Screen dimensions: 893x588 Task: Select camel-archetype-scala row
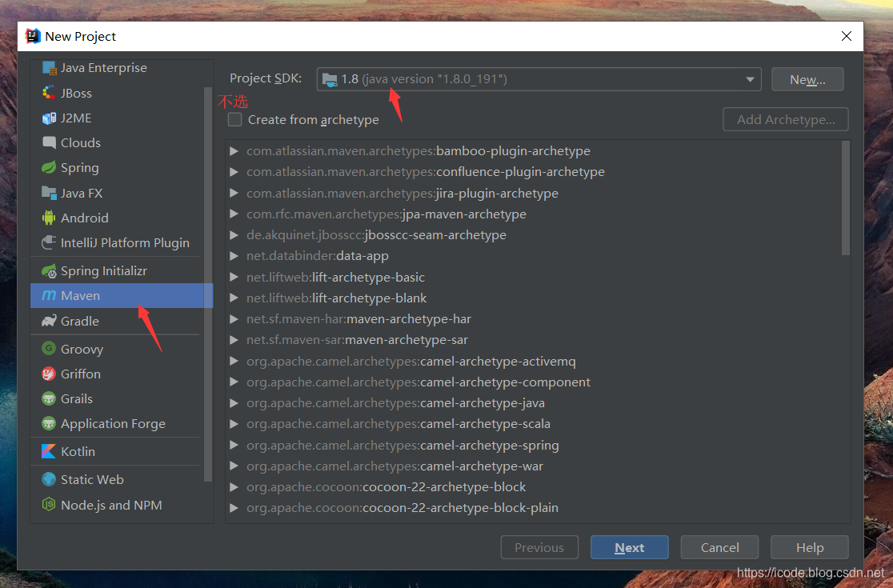(538, 424)
